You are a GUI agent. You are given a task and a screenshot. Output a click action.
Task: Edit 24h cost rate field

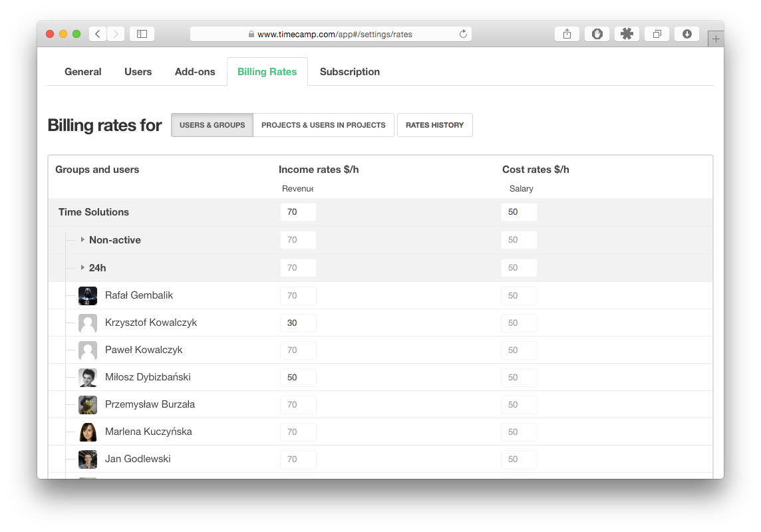click(519, 268)
